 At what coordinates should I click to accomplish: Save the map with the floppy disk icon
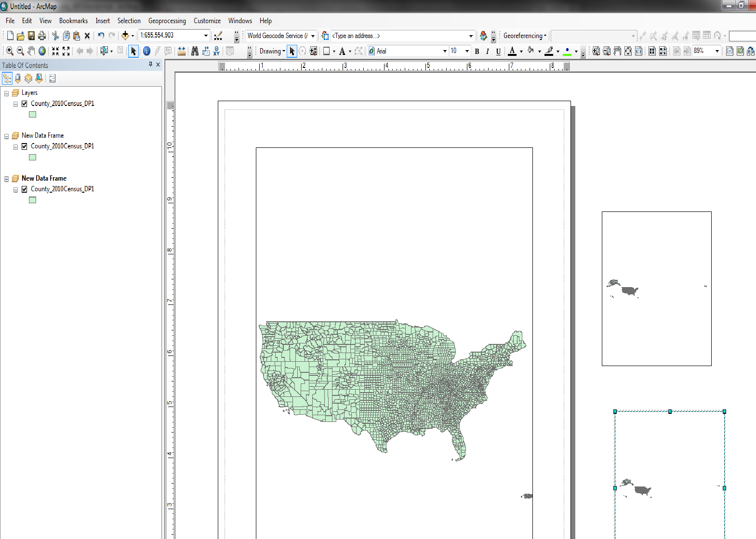(31, 36)
